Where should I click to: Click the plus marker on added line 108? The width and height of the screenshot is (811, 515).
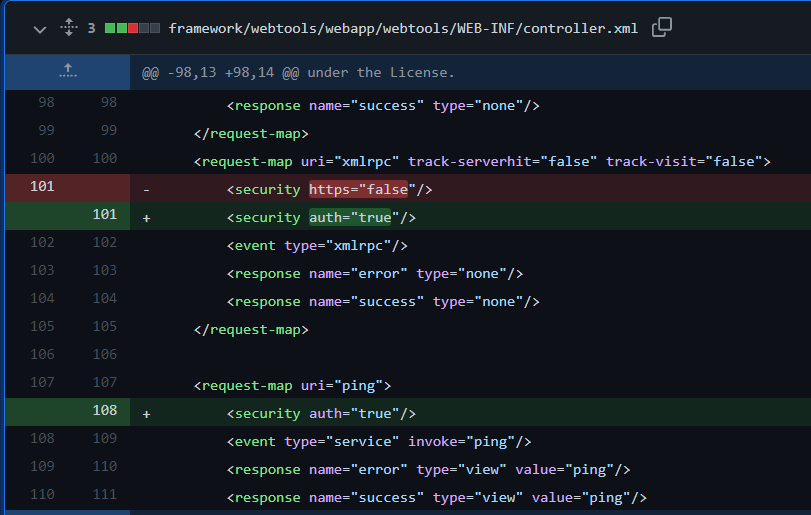click(147, 414)
